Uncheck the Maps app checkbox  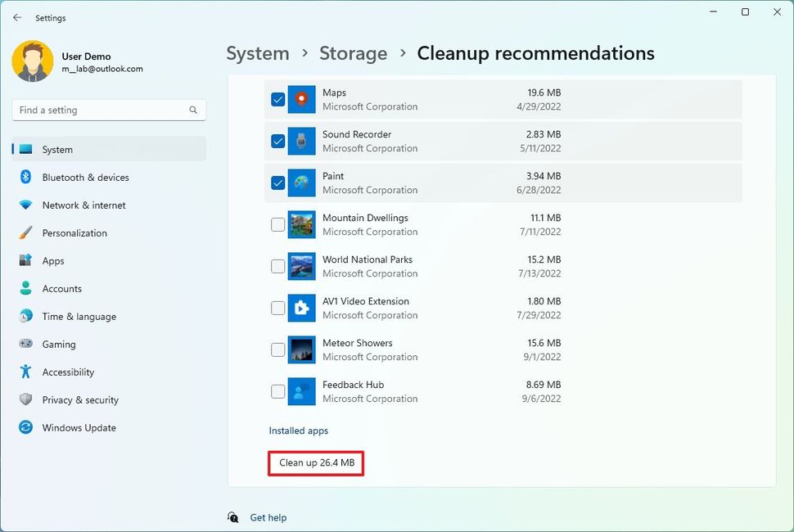coord(277,99)
